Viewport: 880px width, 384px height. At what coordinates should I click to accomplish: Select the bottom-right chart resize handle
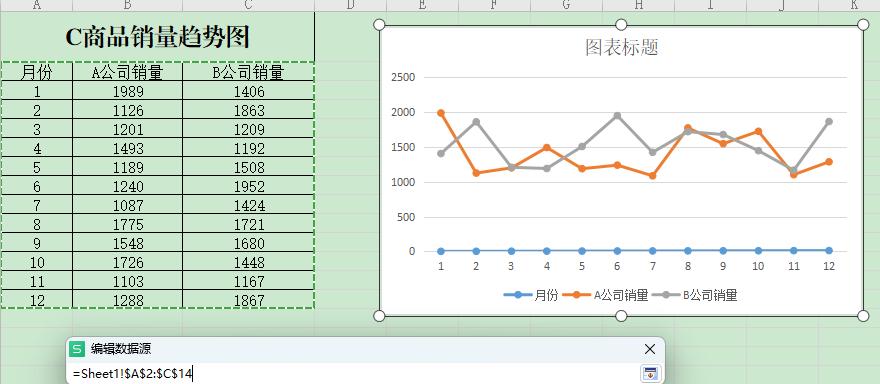click(x=863, y=316)
